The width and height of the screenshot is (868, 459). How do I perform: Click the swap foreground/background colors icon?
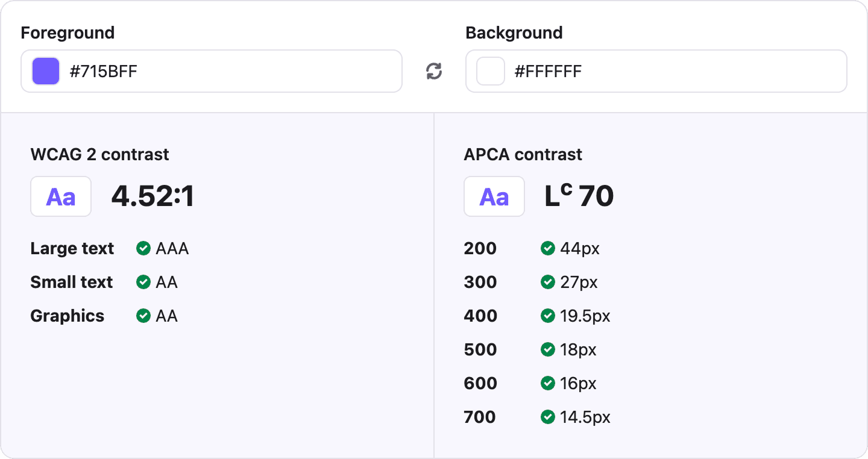[x=433, y=71]
